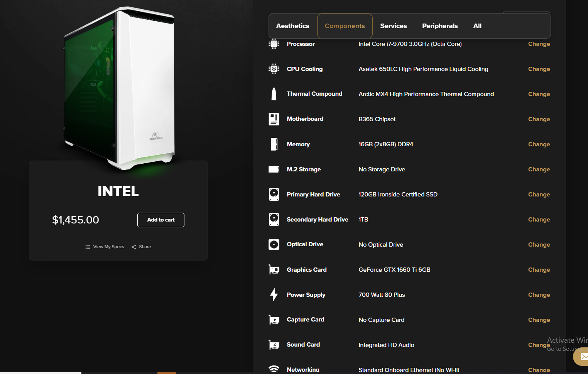Change the Primary Hard Drive
588x374 pixels.
tap(539, 195)
